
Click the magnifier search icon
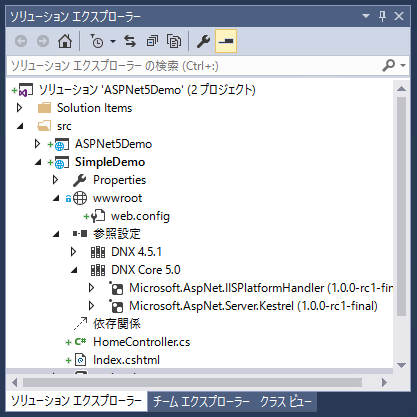pos(389,65)
